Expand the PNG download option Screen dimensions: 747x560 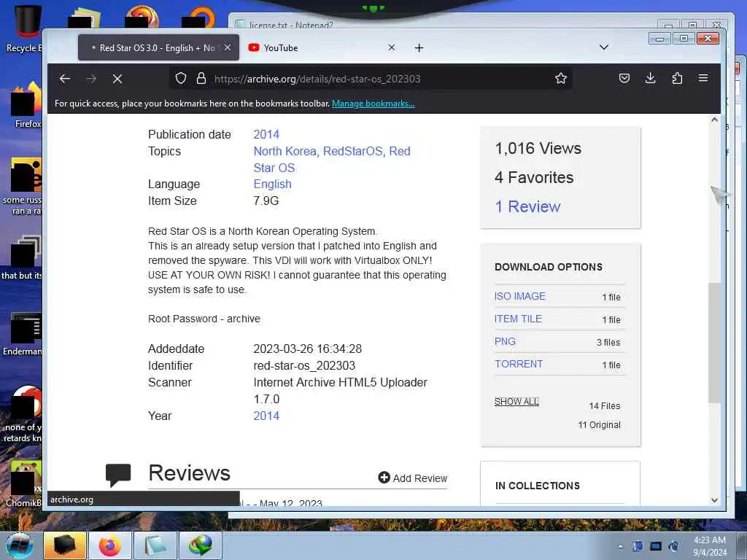505,341
